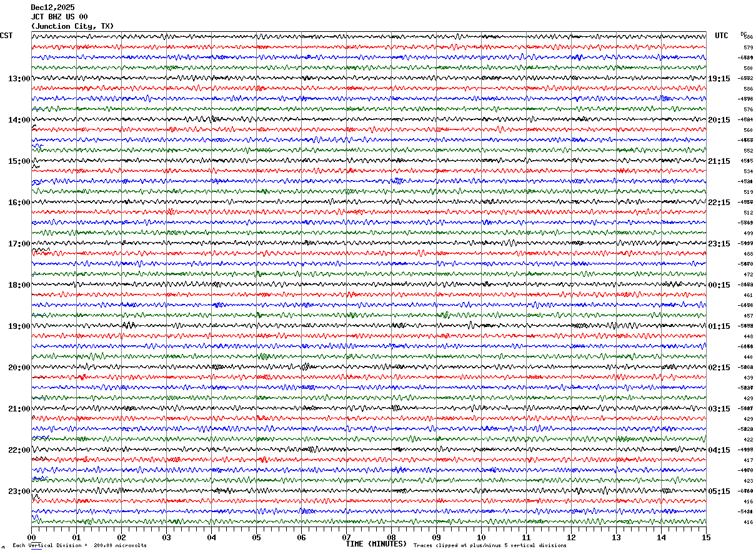The height and width of the screenshot is (554, 756).
Task: Click minute tick label 12 on axis
Action: pos(572,537)
